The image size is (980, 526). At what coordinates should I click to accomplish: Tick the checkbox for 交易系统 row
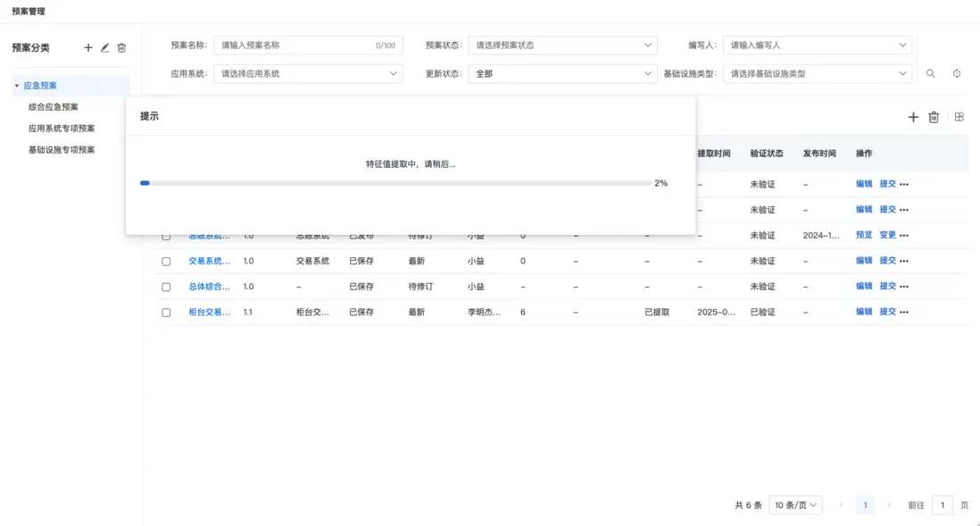tap(166, 262)
